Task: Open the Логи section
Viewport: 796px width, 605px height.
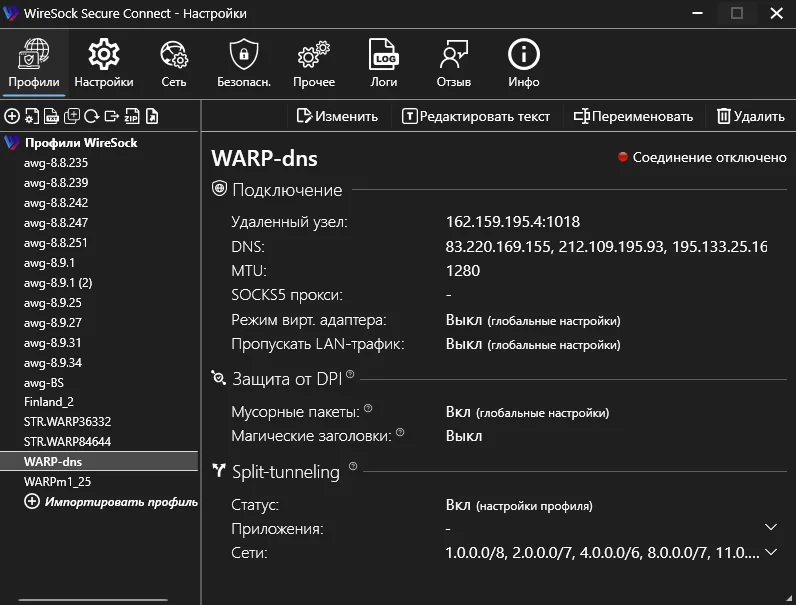Action: point(384,63)
